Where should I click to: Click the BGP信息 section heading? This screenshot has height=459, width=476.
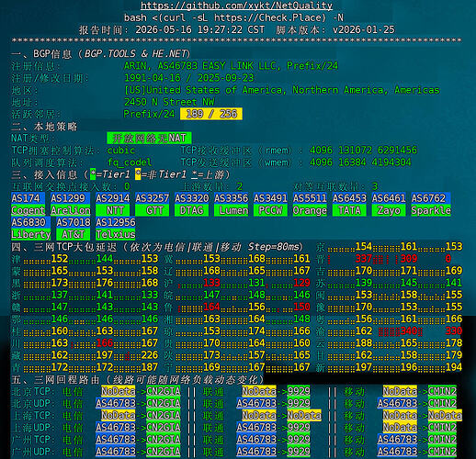(101, 54)
